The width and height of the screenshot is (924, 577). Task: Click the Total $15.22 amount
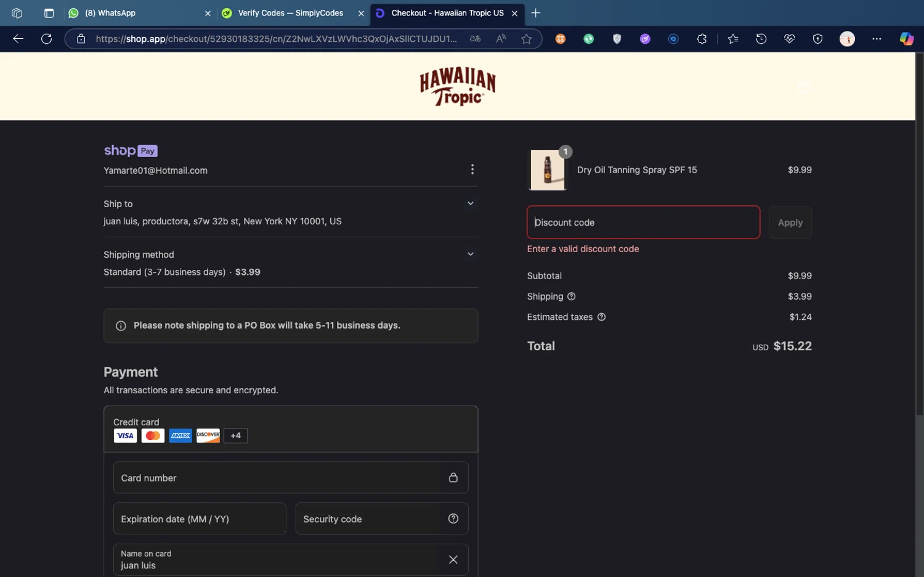[x=792, y=346]
